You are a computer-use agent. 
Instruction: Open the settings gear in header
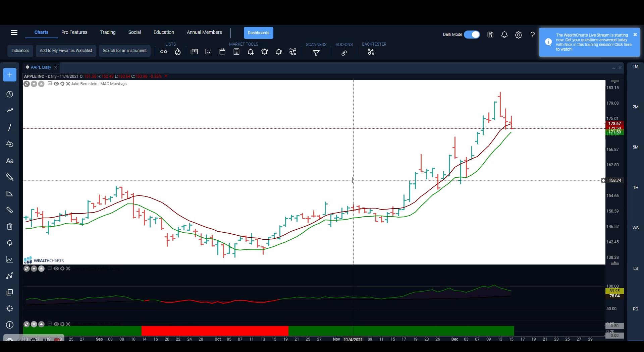click(x=519, y=35)
